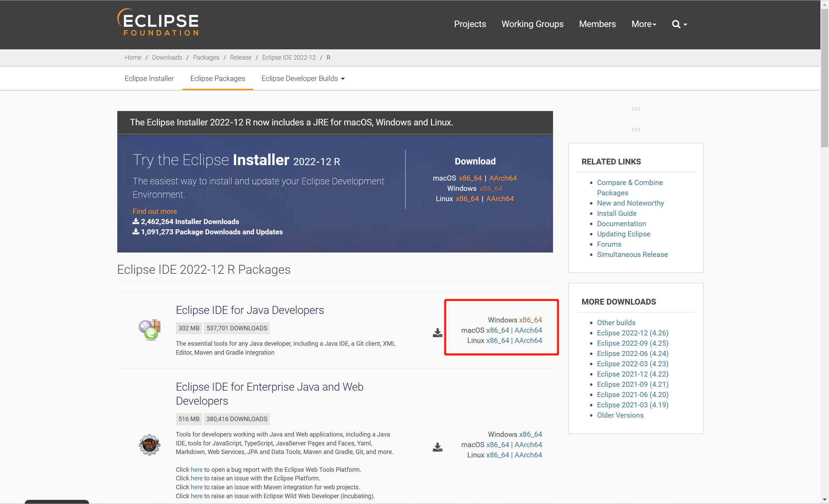This screenshot has width=829, height=504.
Task: Open Working Groups navigation item
Action: [x=532, y=24]
